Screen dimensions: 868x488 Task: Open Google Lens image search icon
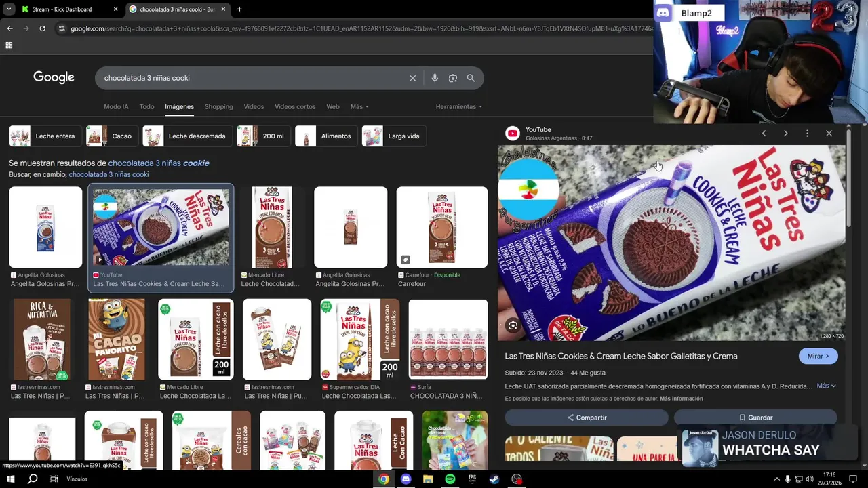(x=453, y=78)
